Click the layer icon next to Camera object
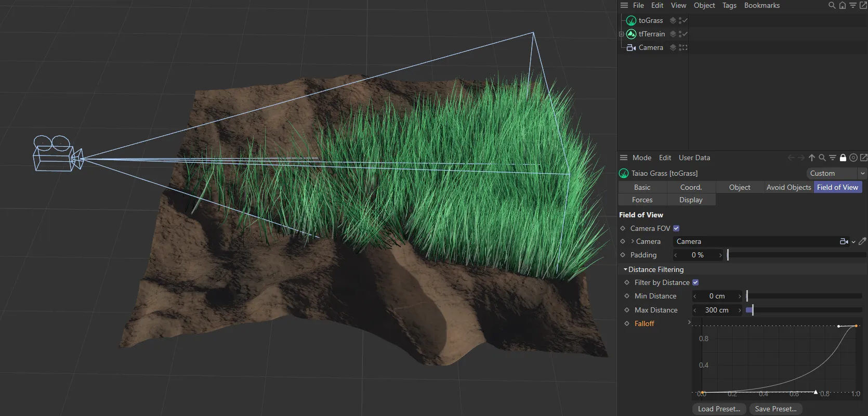Viewport: 868px width, 416px height. 673,48
